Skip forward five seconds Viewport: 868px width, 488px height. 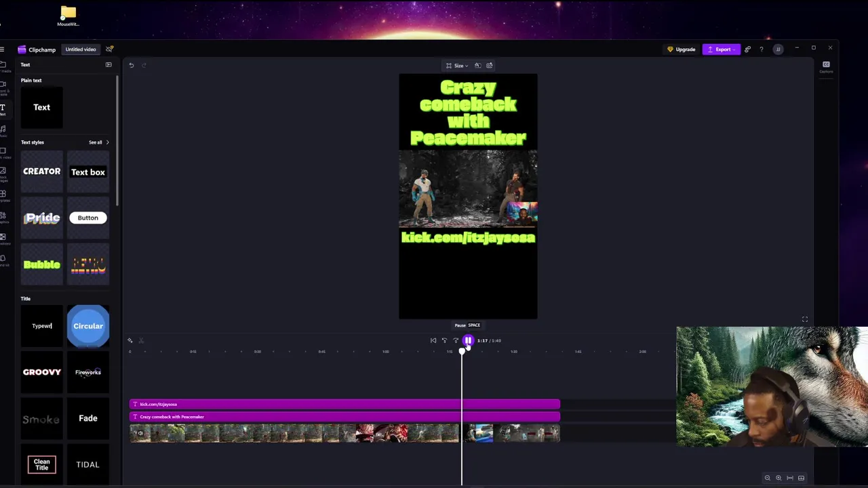(456, 341)
